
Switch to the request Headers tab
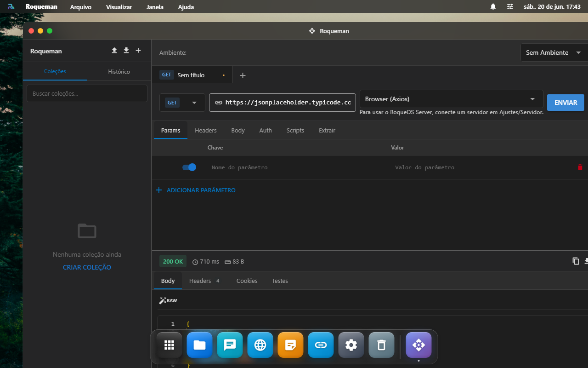206,130
